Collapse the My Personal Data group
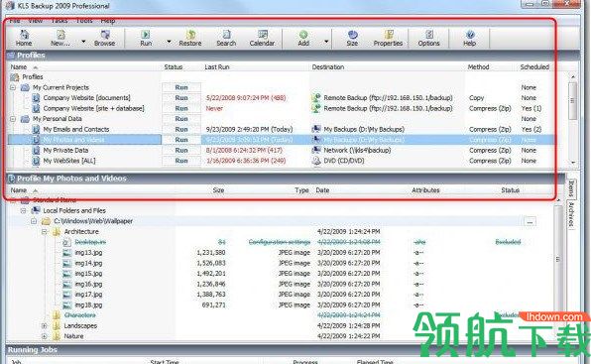Screen dimensions: 591x364 (x=13, y=119)
